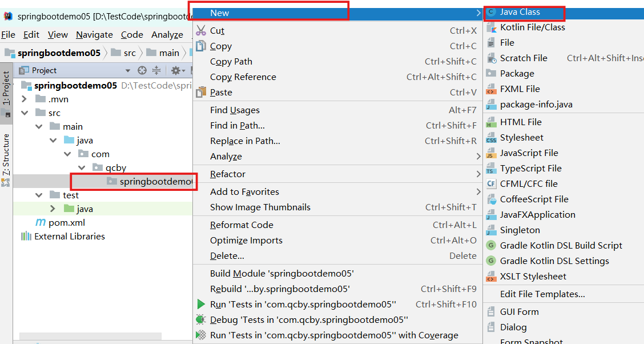Collapse the java folder under main
The image size is (644, 344).
pos(54,140)
